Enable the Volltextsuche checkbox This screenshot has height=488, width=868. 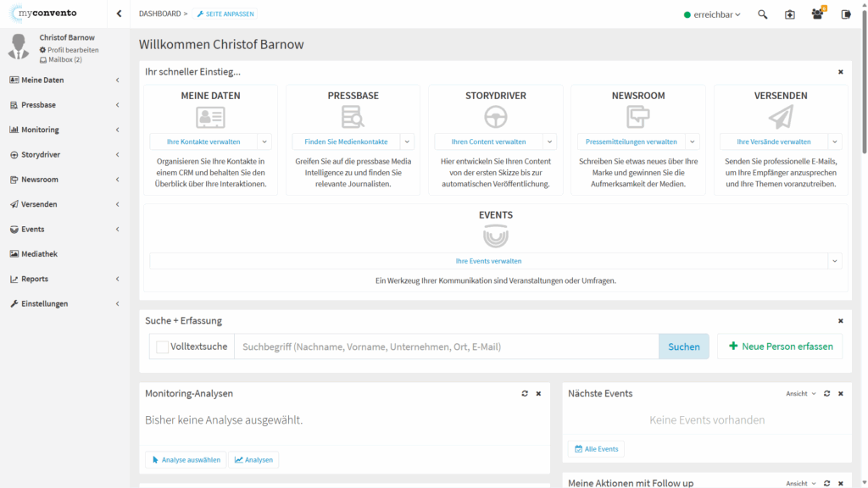(x=162, y=347)
